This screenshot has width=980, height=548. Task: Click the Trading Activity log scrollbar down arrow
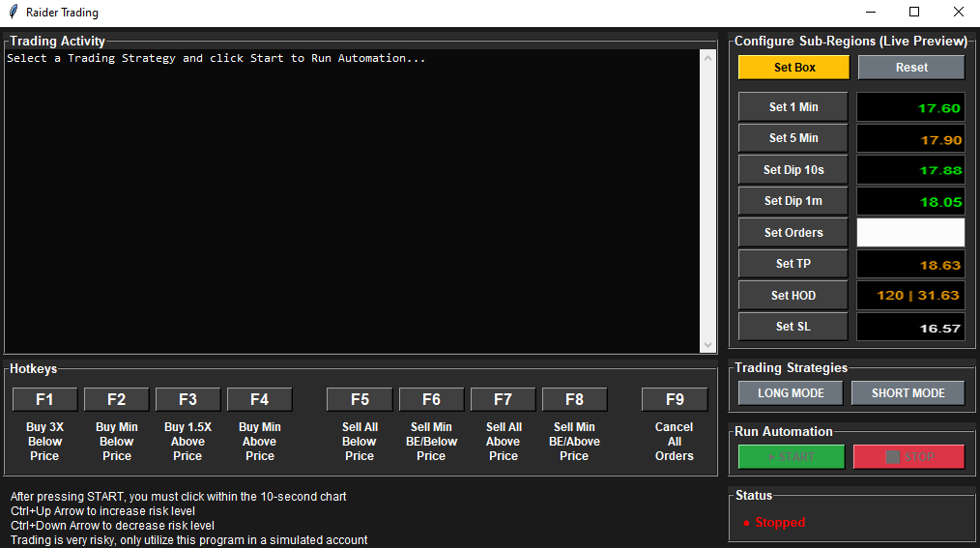coord(709,346)
